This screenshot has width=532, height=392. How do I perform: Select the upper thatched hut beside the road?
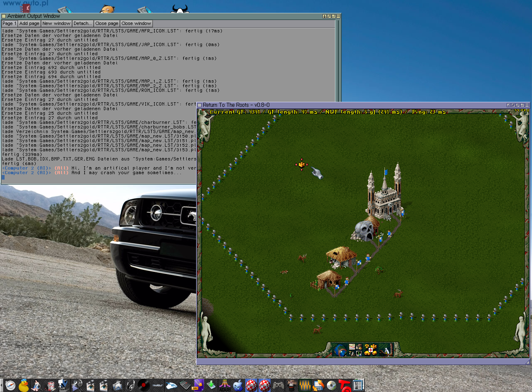[x=341, y=257]
